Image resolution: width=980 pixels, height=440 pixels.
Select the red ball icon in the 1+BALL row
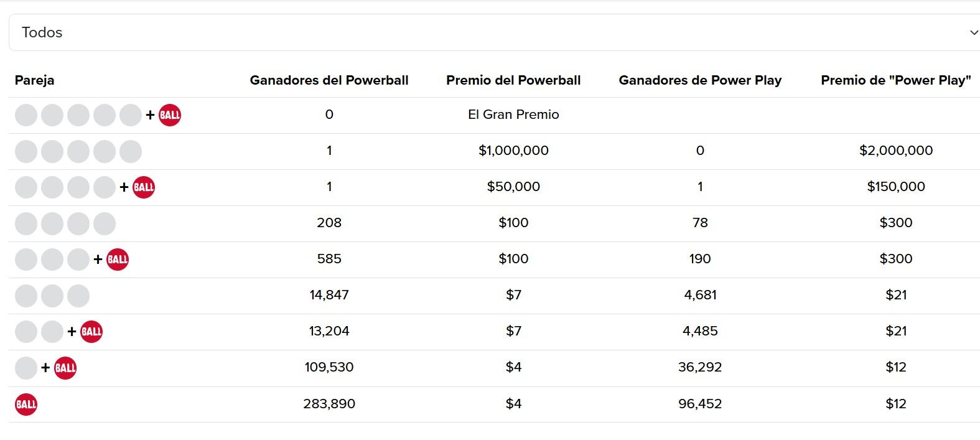(x=66, y=368)
